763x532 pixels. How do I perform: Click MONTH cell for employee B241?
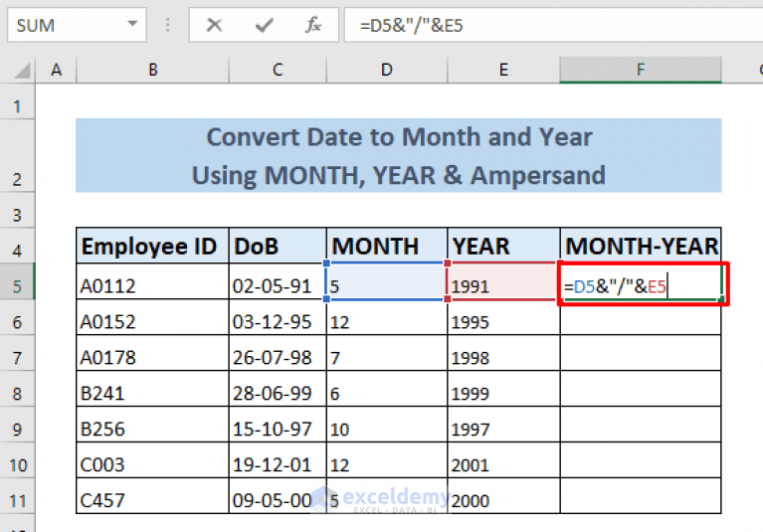tap(387, 389)
